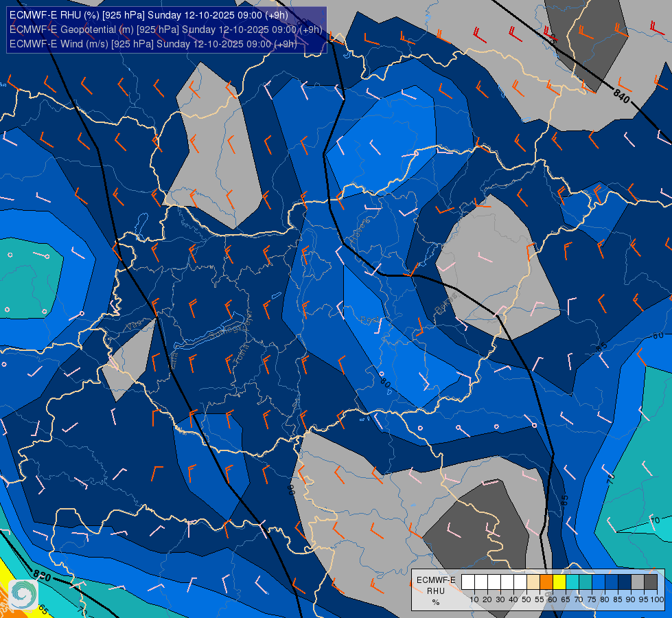Pick the beige 50-55% legend swatch
The width and height of the screenshot is (672, 618).
[533, 582]
